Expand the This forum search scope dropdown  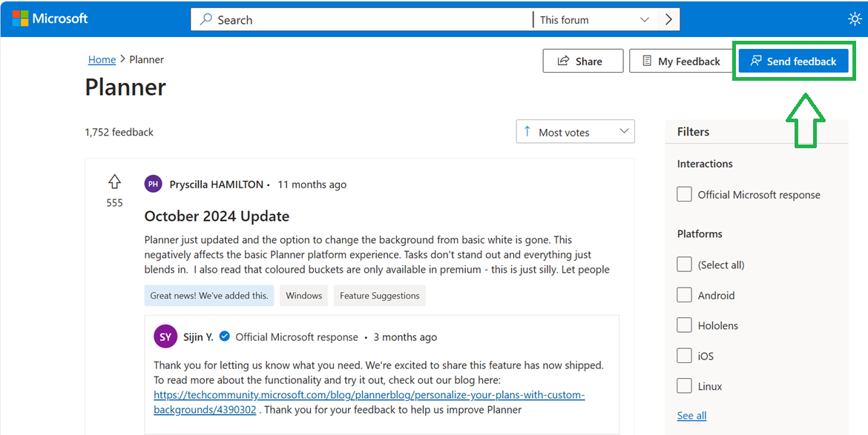[595, 20]
